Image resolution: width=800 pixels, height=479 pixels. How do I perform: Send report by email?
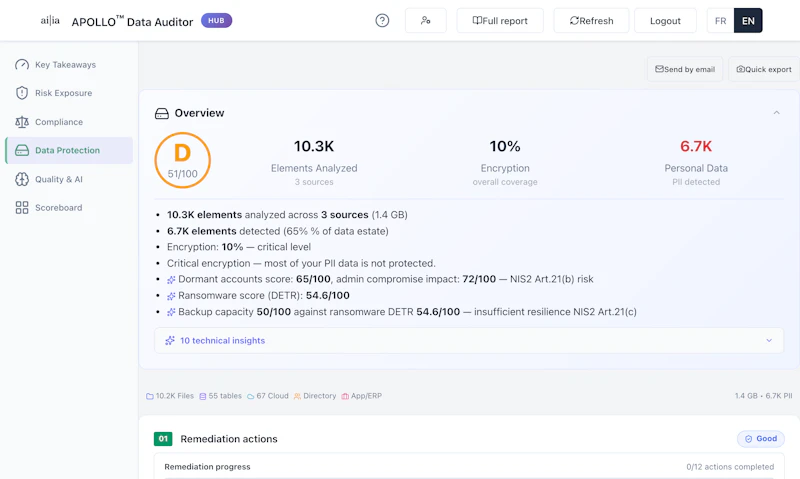685,69
